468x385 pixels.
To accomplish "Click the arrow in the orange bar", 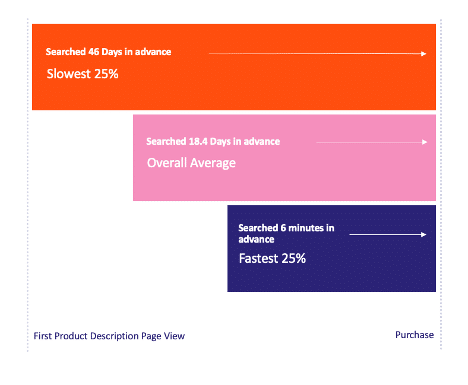I will (x=317, y=53).
